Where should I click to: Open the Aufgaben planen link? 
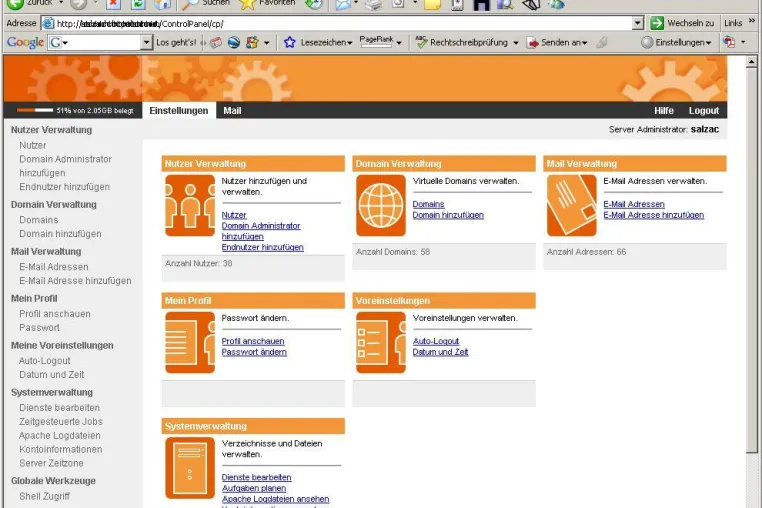tap(254, 488)
